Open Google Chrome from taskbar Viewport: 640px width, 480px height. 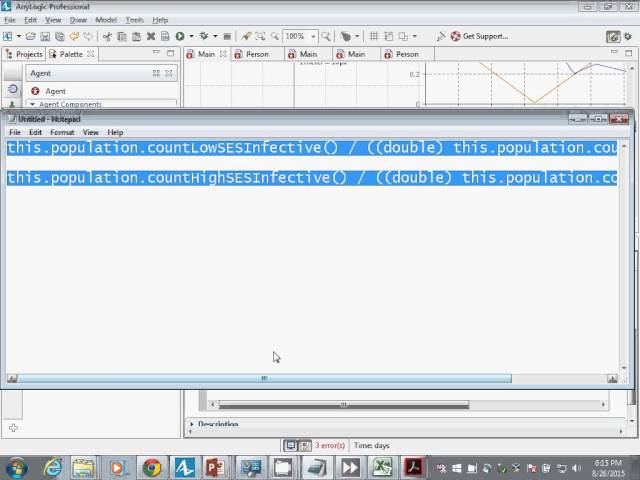tap(151, 468)
